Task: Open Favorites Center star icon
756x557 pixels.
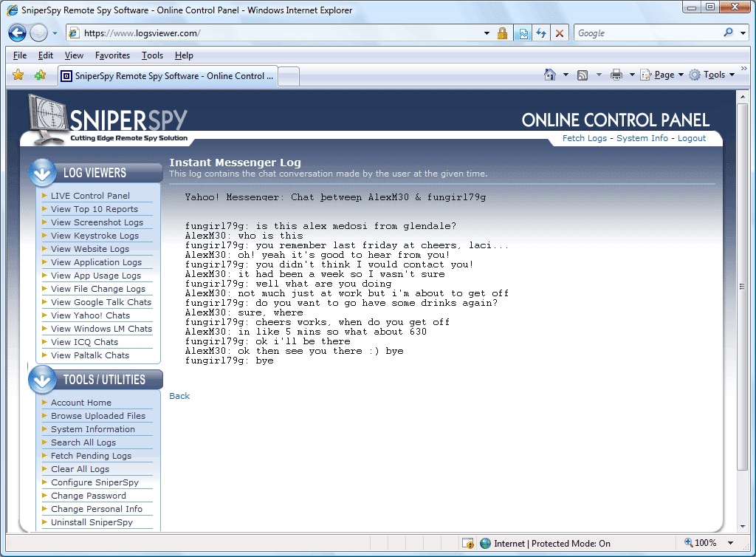Action: [18, 75]
